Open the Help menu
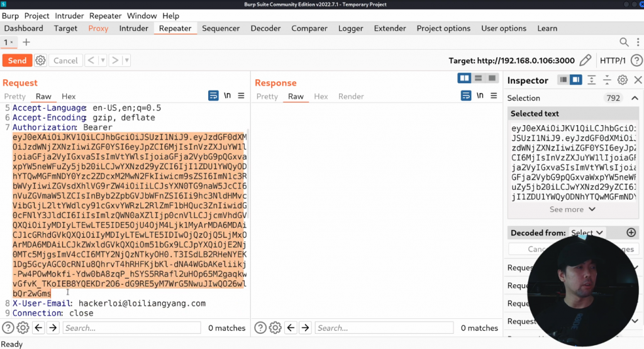The height and width of the screenshot is (349, 644). pos(170,16)
